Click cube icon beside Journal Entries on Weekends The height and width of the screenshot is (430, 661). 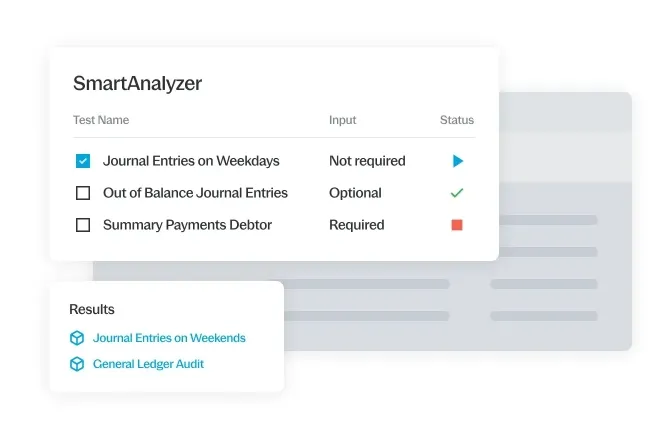tap(77, 338)
